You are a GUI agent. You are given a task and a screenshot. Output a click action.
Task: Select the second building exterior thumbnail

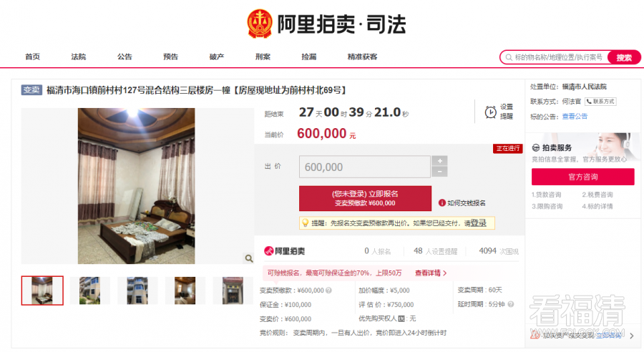(x=137, y=290)
